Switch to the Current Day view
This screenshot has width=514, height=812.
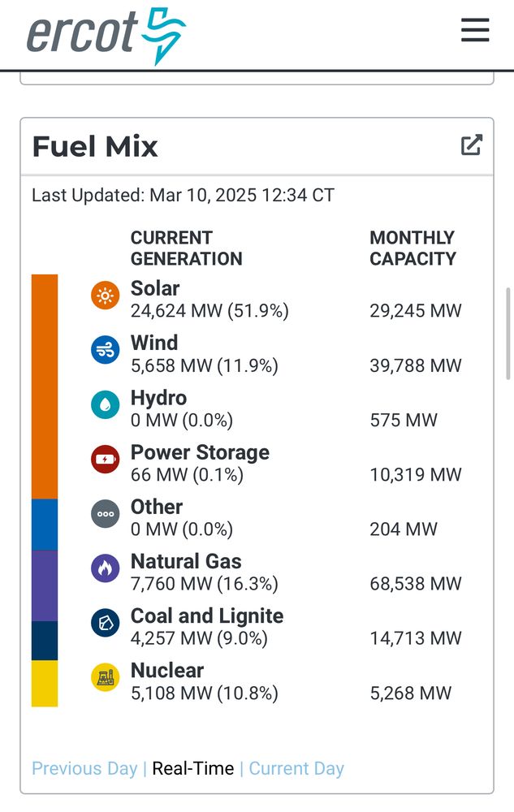tap(296, 768)
